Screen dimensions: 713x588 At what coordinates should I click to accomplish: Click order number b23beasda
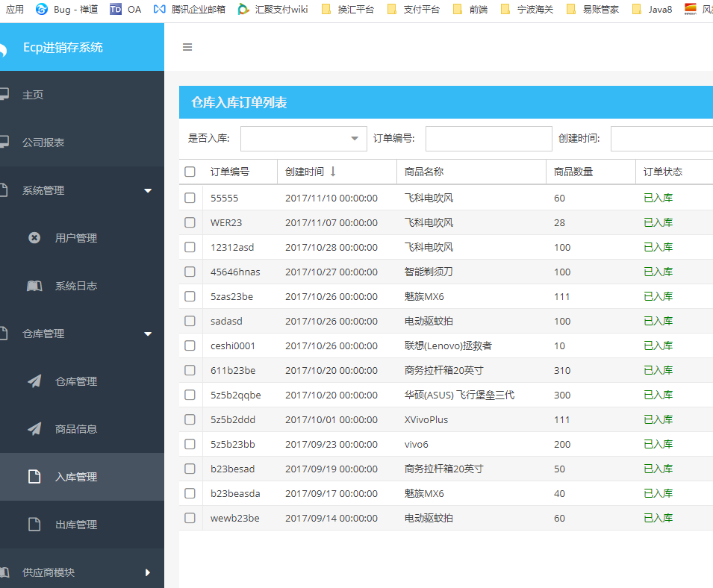235,493
